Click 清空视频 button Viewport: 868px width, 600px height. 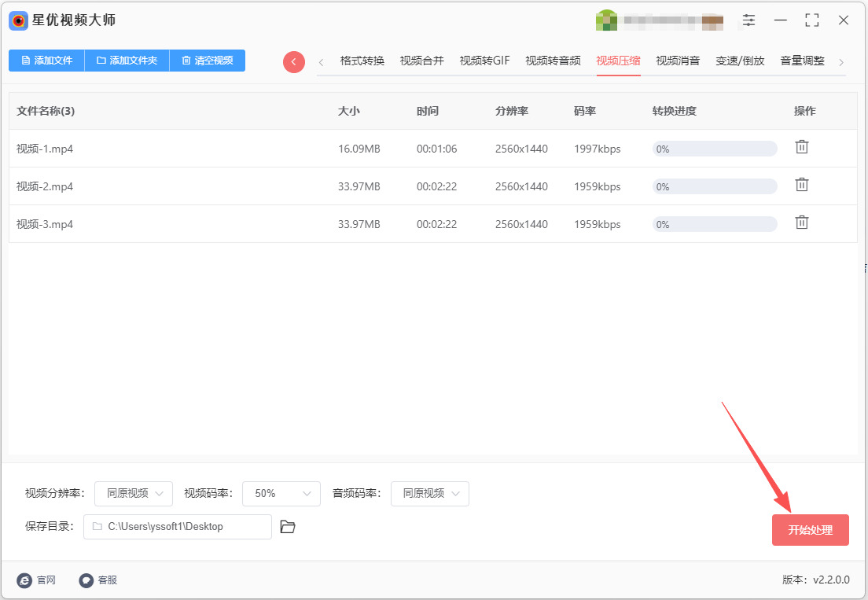point(207,61)
